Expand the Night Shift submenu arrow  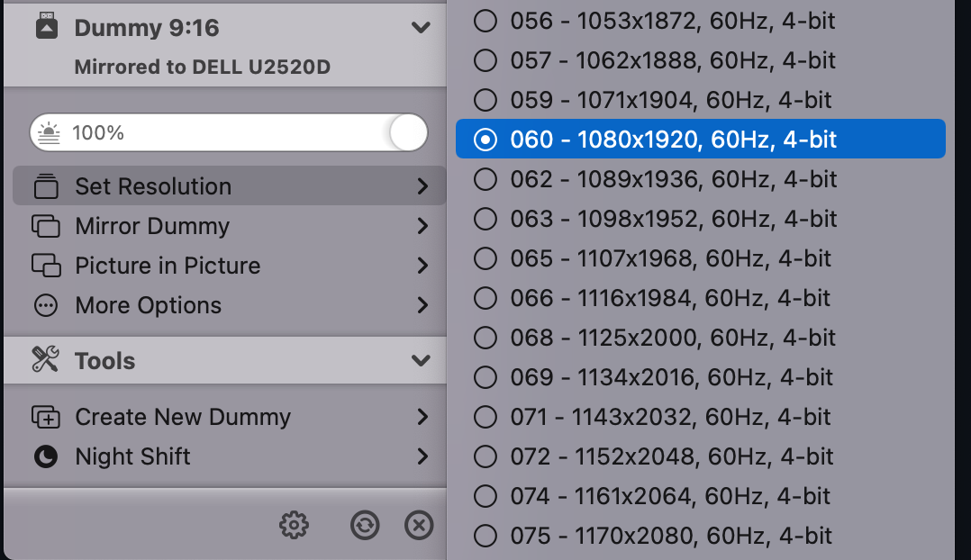[422, 456]
